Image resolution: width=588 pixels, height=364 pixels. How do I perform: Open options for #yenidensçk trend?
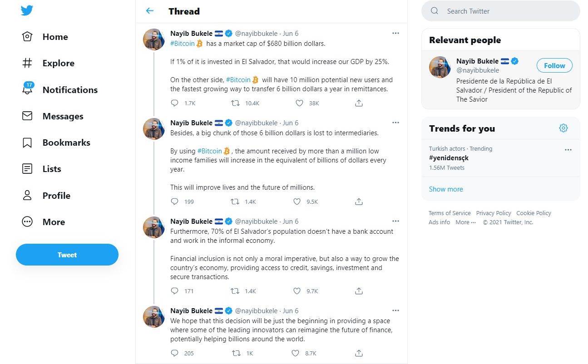pos(568,150)
